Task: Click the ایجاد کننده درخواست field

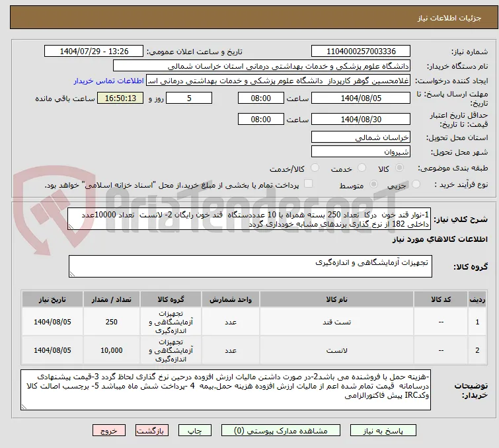Action: coord(278,81)
